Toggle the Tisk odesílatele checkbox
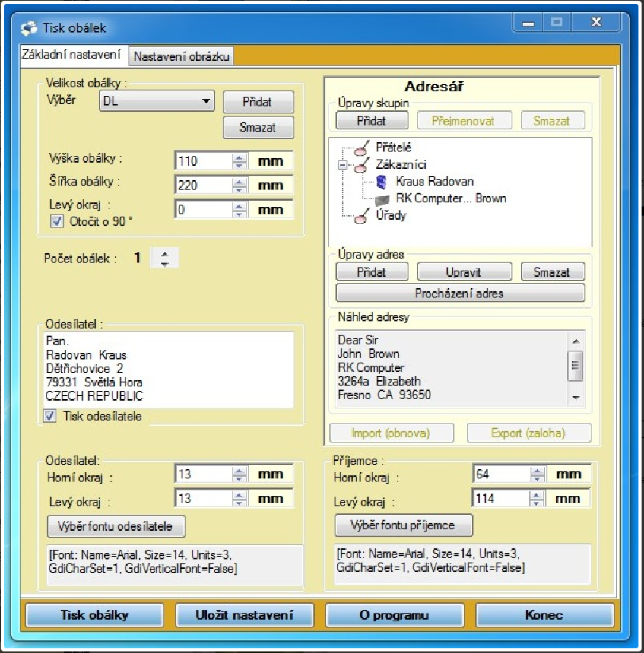 [x=50, y=416]
